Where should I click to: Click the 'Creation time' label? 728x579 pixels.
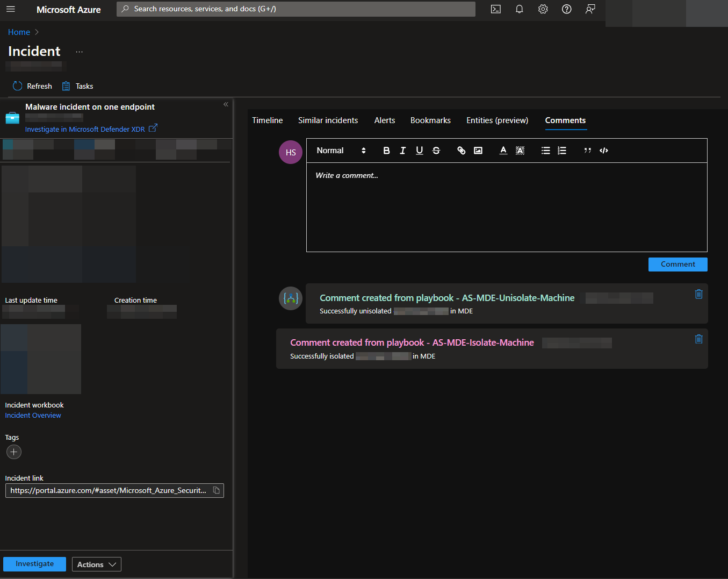coord(135,301)
